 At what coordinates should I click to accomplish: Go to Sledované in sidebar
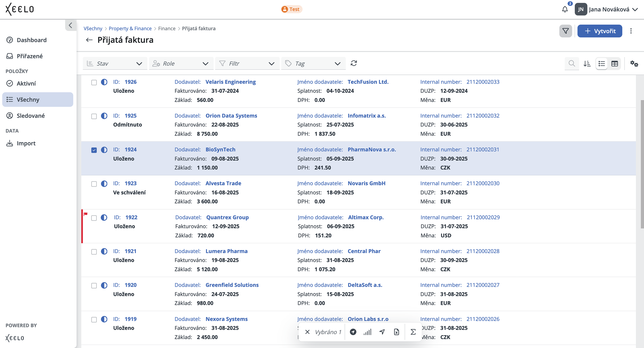30,116
